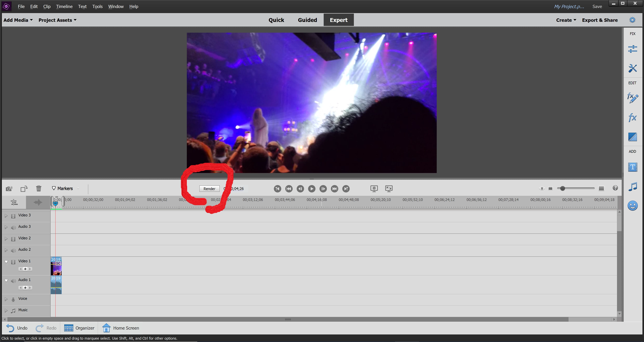Open the Create dropdown menu
Image resolution: width=644 pixels, height=342 pixels.
(x=566, y=20)
